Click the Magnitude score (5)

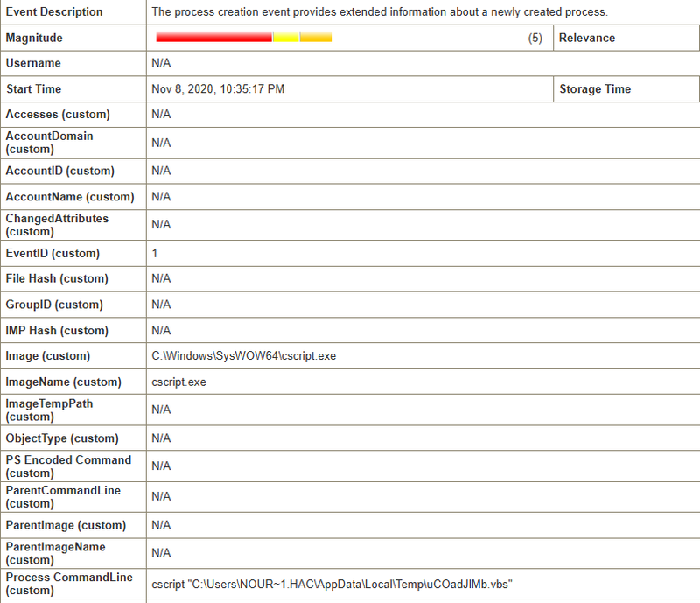[x=535, y=38]
